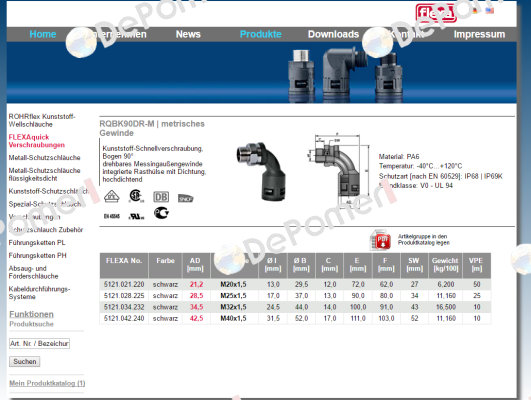Select article 5121.034.232
The height and width of the screenshot is (400, 531).
124,307
